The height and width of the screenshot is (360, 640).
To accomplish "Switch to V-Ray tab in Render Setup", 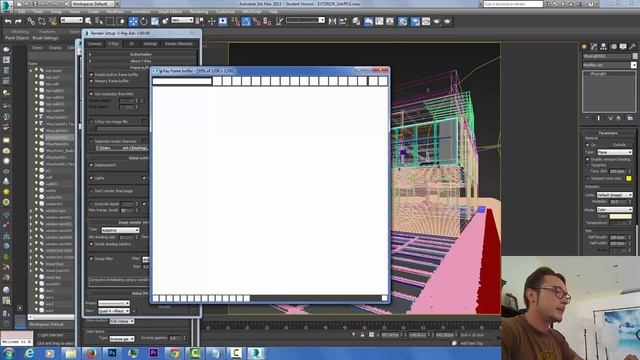I will click(113, 44).
